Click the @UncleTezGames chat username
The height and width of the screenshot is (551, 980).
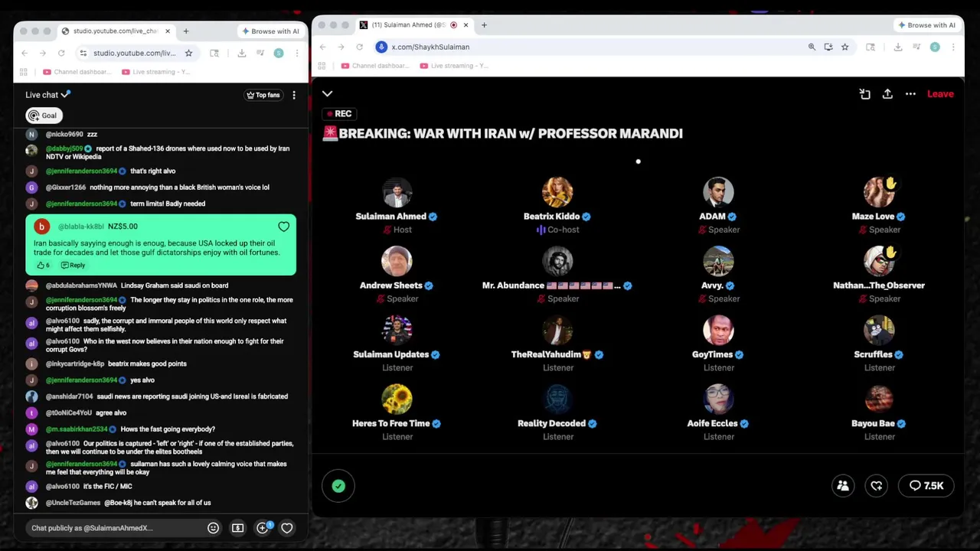click(73, 503)
